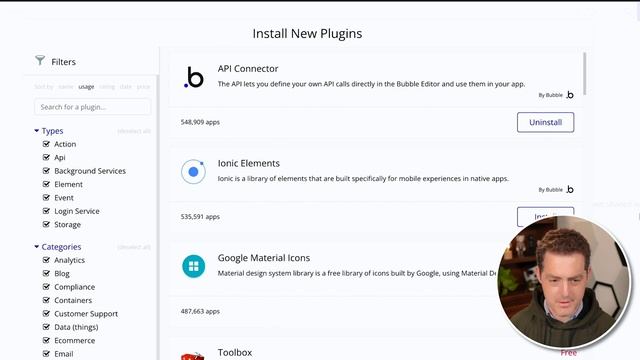Viewport: 640px width, 360px height.
Task: Uncheck the Api type filter
Action: tap(46, 157)
